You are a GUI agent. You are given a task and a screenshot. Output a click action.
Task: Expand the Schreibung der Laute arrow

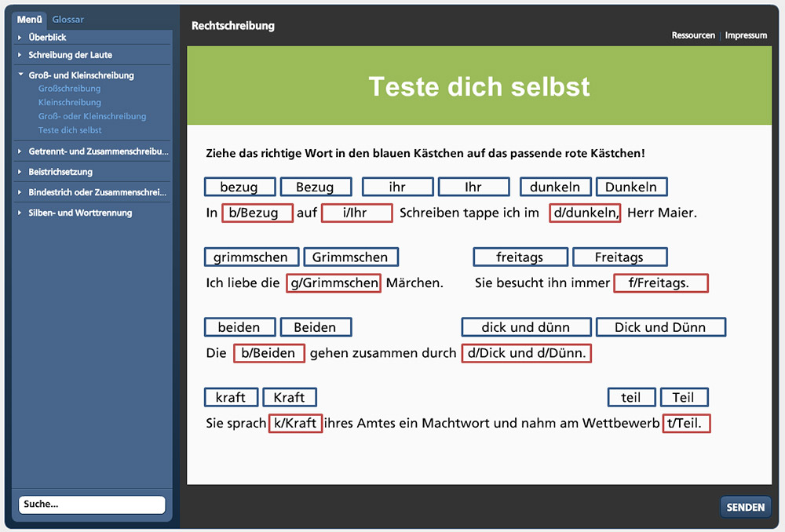[20, 55]
